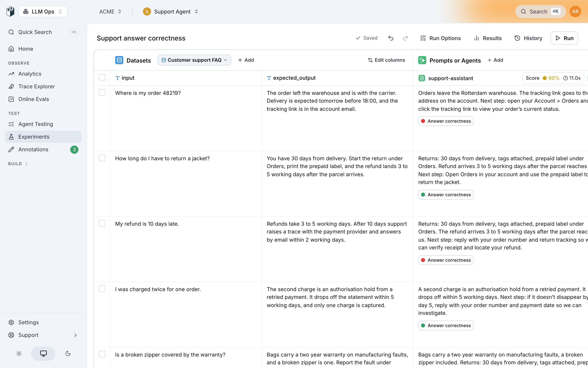This screenshot has width=588, height=368.
Task: Click the expected_output column header
Action: (x=337, y=78)
